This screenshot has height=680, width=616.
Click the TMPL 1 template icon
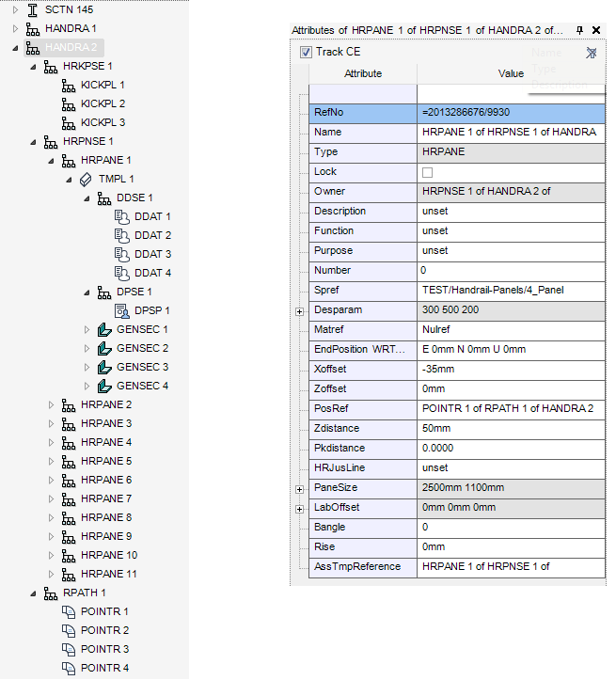(x=86, y=179)
